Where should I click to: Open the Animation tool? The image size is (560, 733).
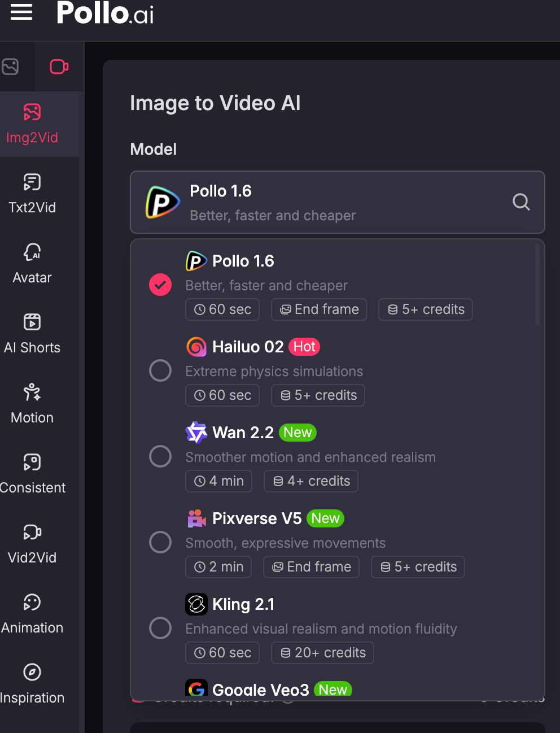pyautogui.click(x=32, y=614)
